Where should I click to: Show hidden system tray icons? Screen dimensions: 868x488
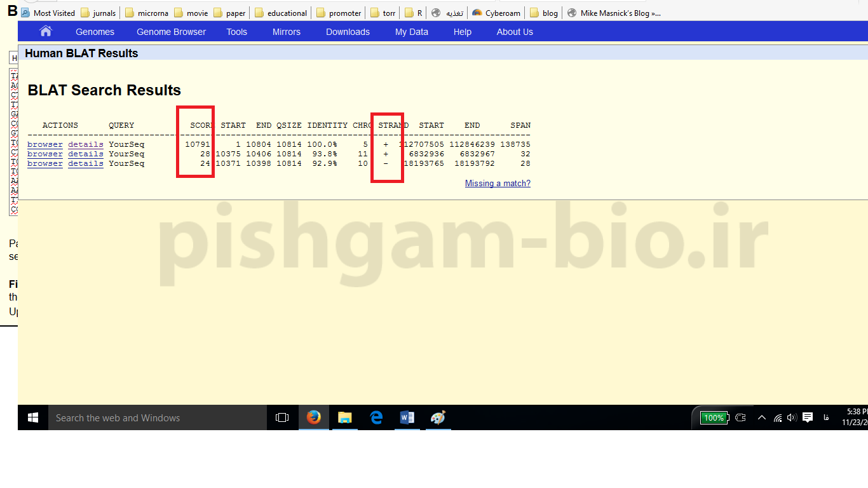tap(762, 417)
